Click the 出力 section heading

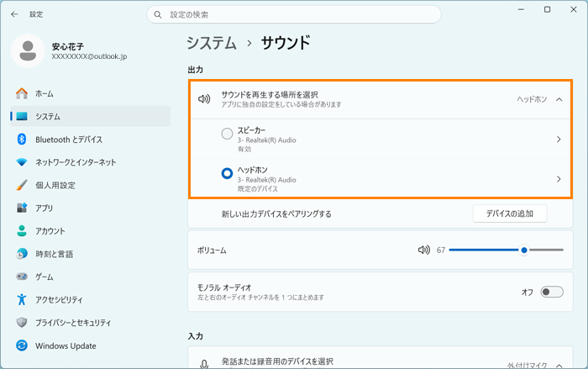coord(196,70)
